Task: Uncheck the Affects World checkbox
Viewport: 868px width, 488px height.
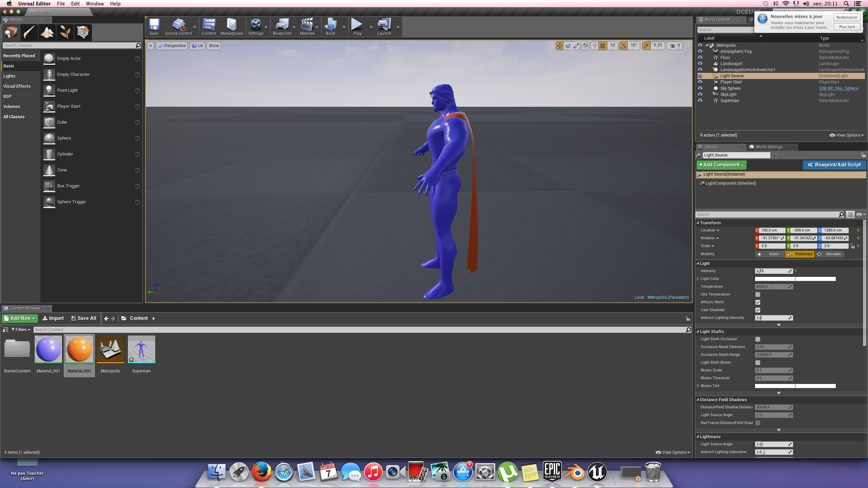Action: click(758, 302)
